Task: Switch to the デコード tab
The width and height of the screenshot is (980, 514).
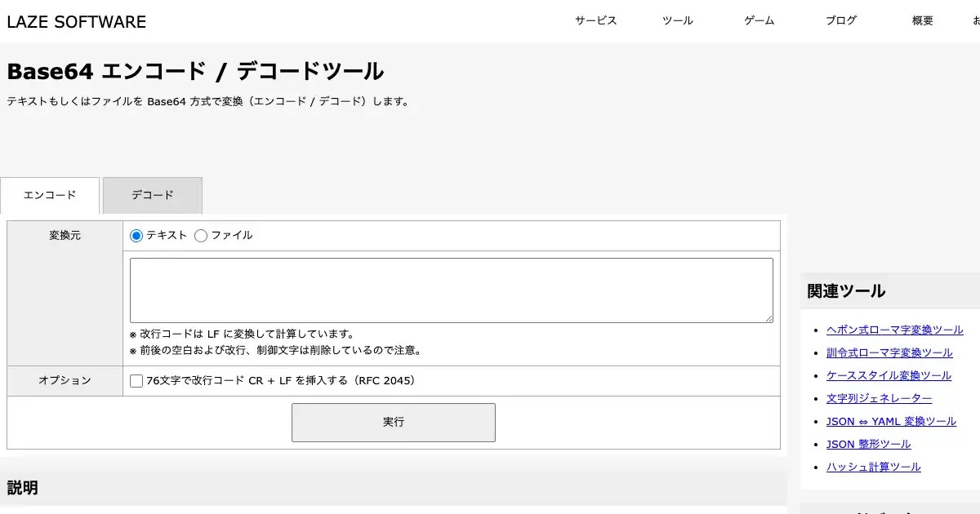Action: tap(153, 196)
